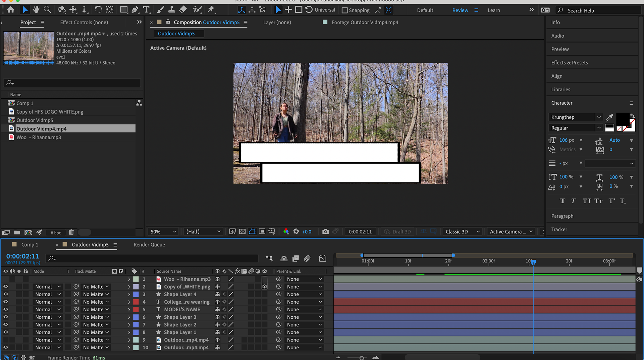This screenshot has height=360, width=644.
Task: Hide Shape Layer 1 visibility eye
Action: [5, 332]
